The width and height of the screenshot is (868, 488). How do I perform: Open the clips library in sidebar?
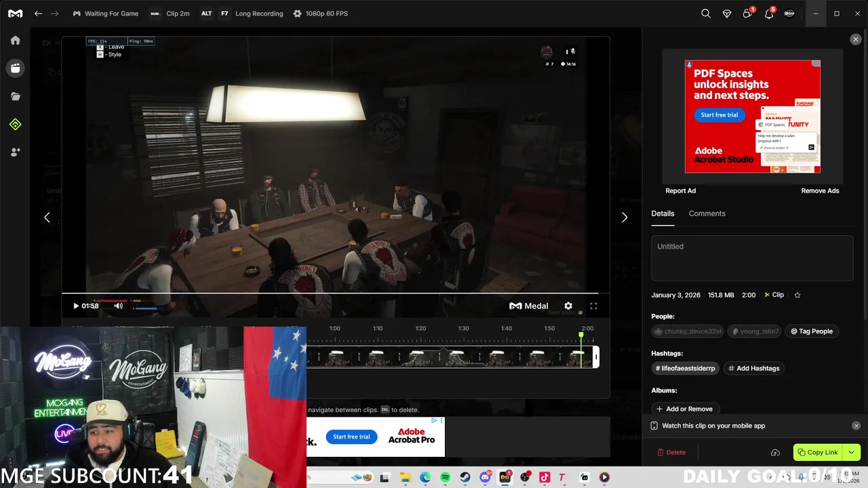coord(15,68)
